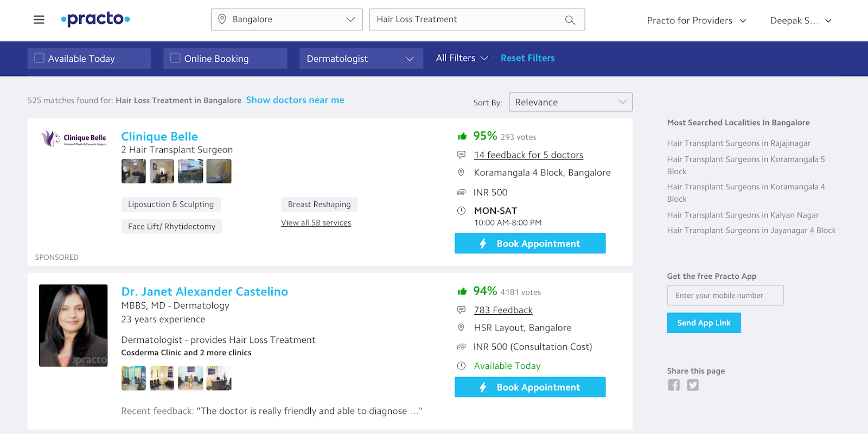Screen dimensions: 868x434
Task: Click Reset Filters
Action: (527, 58)
